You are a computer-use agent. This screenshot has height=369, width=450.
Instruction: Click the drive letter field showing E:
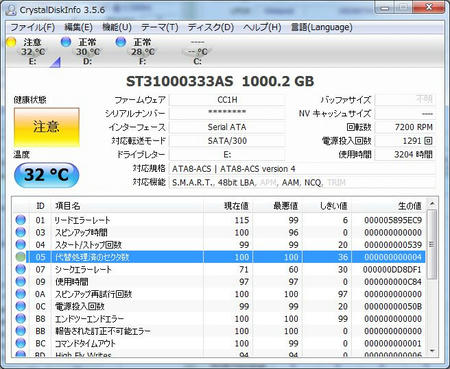(x=227, y=155)
